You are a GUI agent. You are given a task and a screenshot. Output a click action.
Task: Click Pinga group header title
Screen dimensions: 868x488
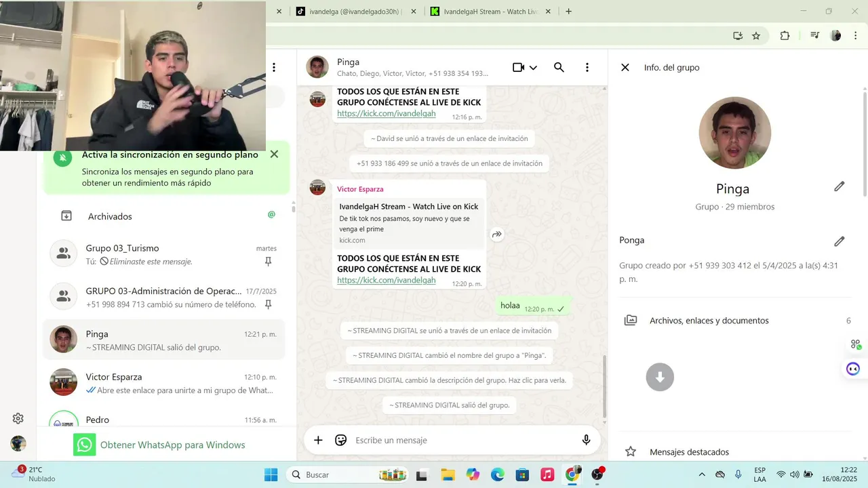[x=349, y=62]
